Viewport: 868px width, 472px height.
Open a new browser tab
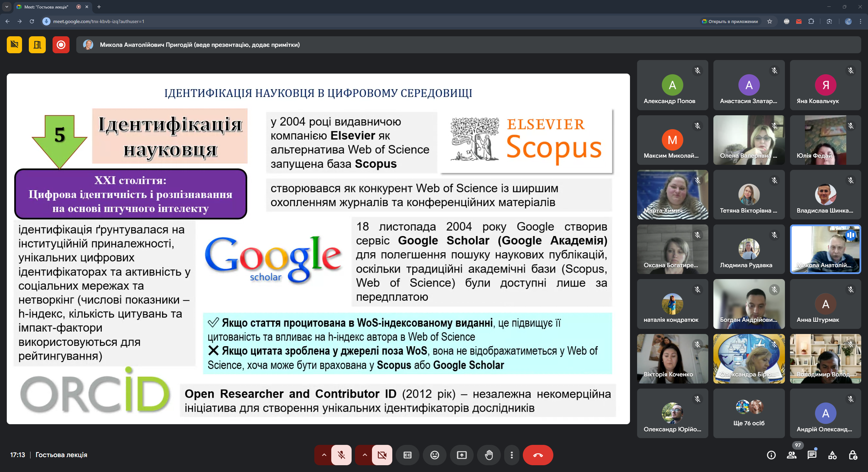click(x=99, y=7)
